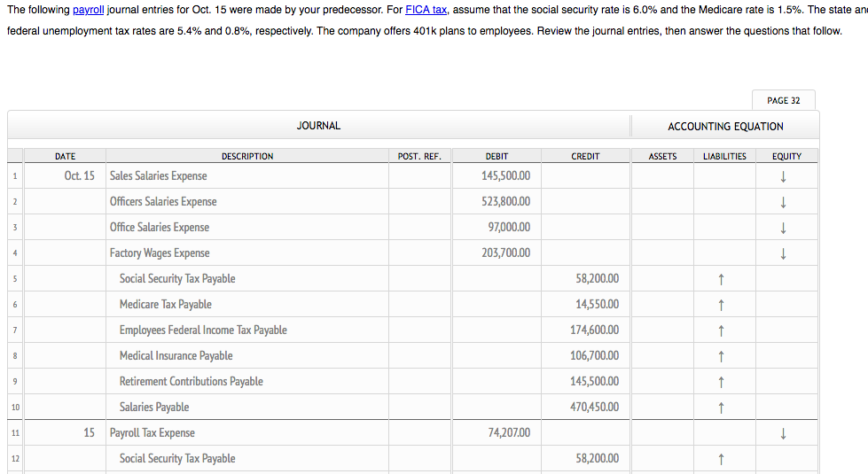Click the EQUITY column header
868x474 pixels.
pos(786,157)
